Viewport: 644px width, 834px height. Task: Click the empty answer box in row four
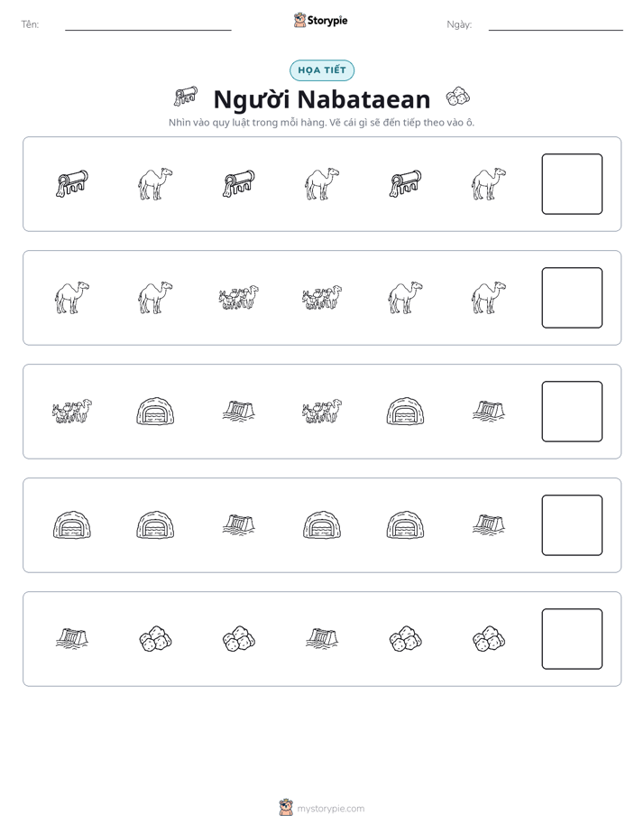[x=572, y=525]
